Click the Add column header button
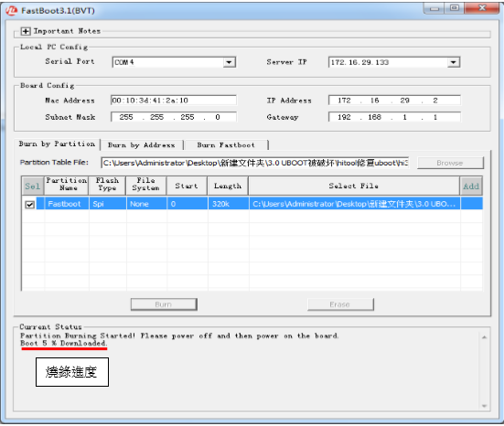Image resolution: width=504 pixels, height=426 pixels. (x=471, y=186)
